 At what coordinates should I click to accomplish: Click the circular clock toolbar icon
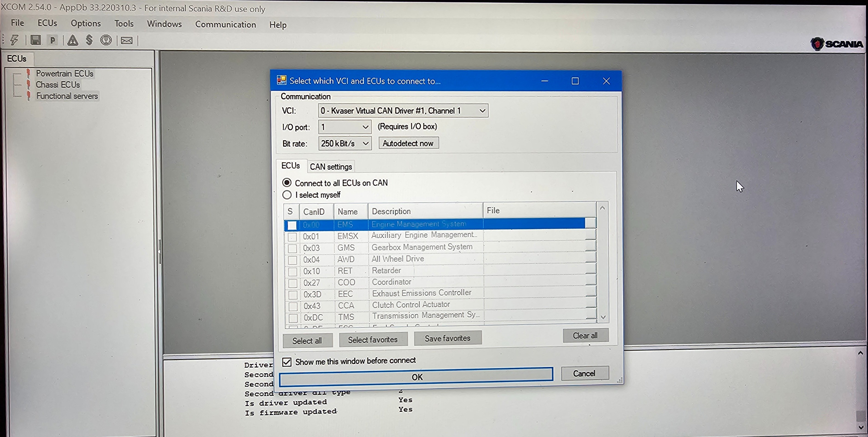point(106,40)
